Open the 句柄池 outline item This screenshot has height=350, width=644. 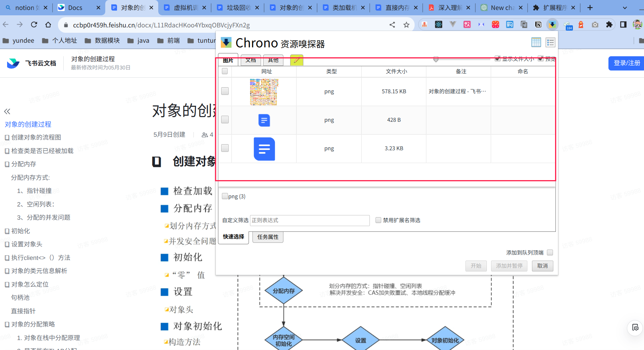[20, 298]
